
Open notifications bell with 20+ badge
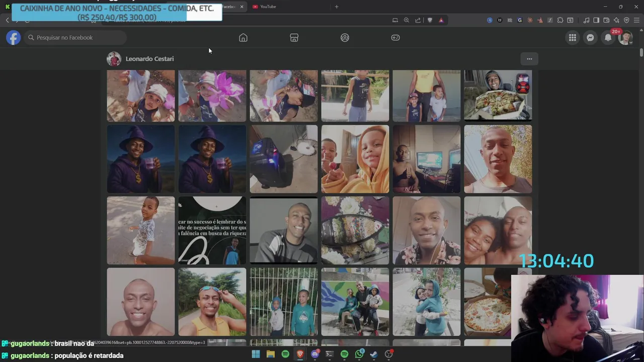[608, 38]
